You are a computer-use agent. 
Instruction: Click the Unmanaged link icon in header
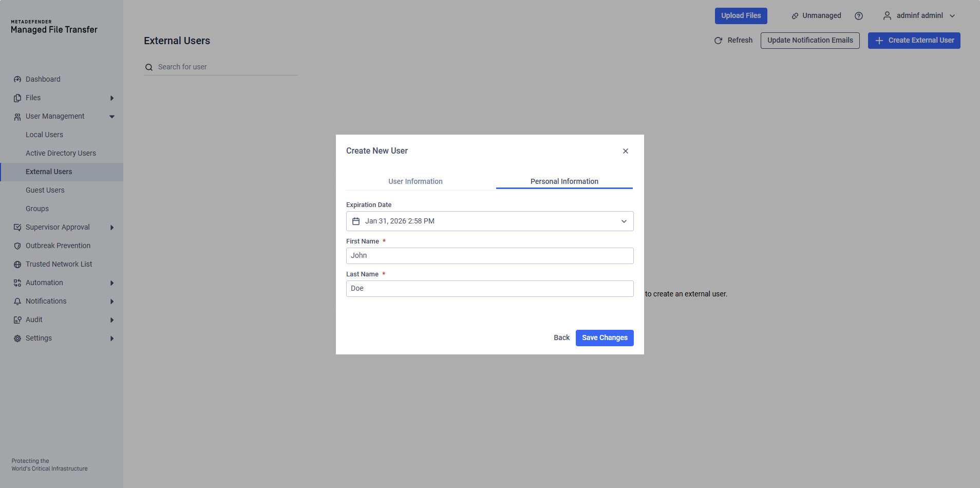point(795,16)
